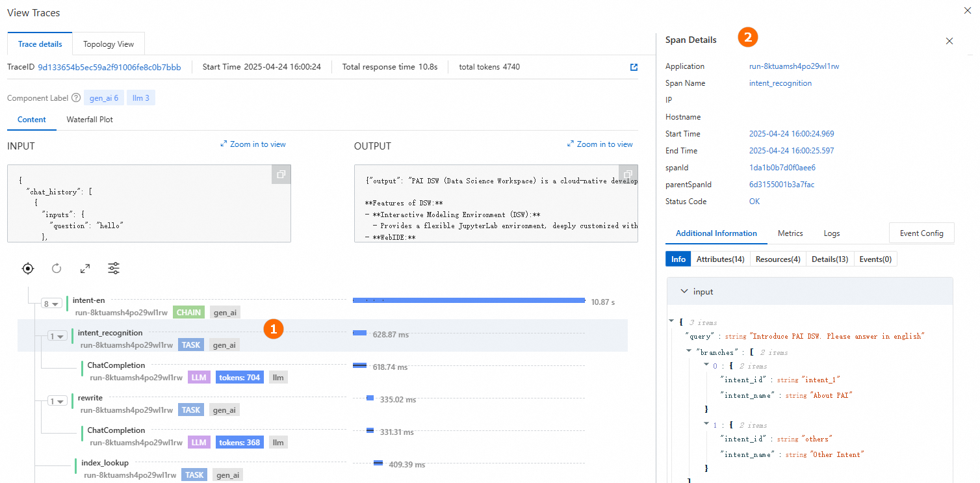Click the Start Time value 2025-04-24 16:00:24.969

[x=792, y=134]
